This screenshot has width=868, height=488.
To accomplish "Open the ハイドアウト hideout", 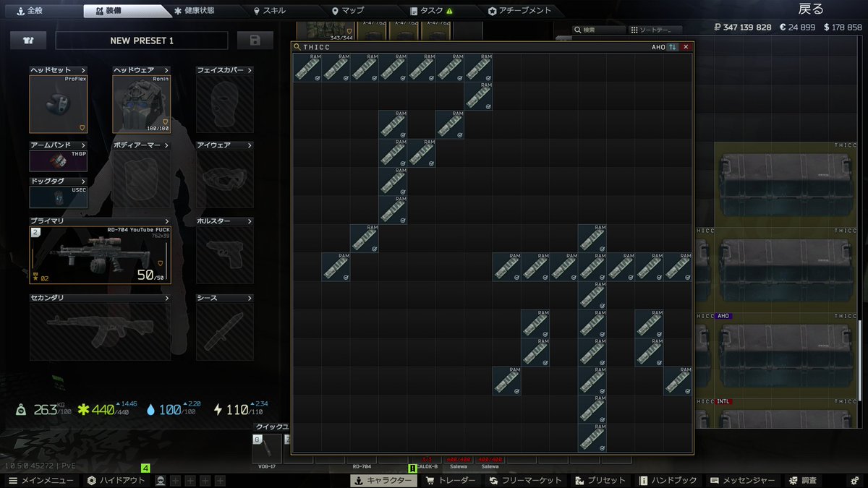I will [116, 480].
